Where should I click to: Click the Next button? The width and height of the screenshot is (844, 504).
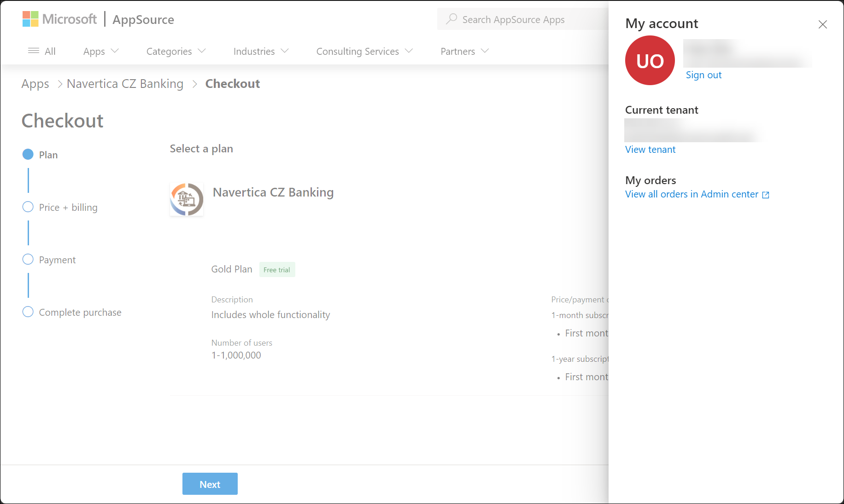[x=210, y=484]
